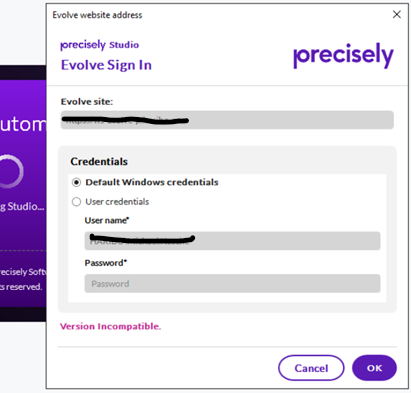Screen dimensions: 411x393
Task: Click the User name* field label
Action: point(107,220)
